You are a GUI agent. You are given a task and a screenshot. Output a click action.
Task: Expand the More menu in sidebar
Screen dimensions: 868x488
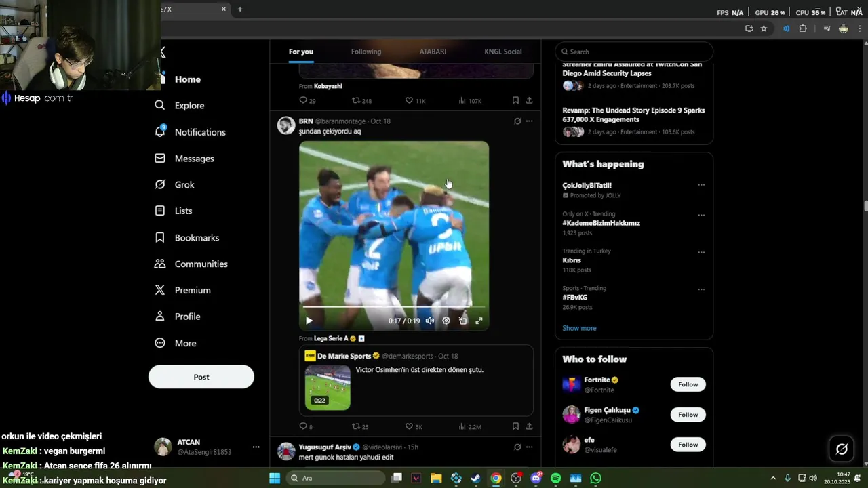click(x=176, y=343)
